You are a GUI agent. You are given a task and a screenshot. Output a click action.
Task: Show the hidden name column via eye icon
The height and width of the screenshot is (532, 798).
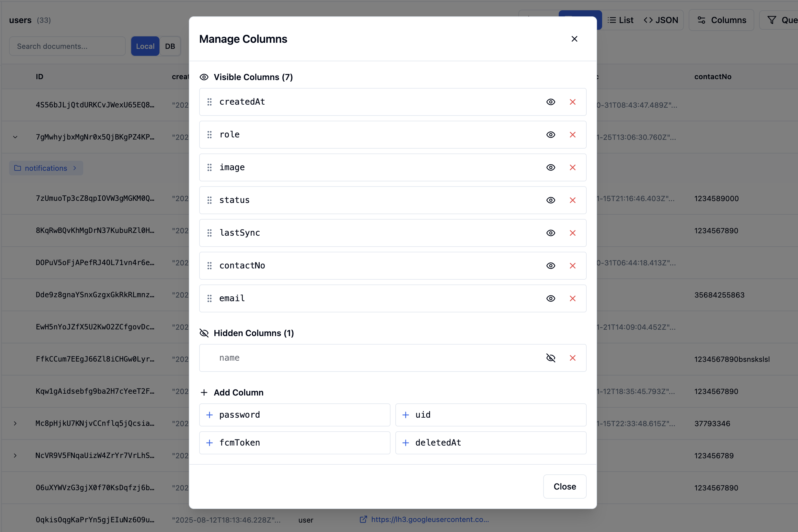coord(551,358)
